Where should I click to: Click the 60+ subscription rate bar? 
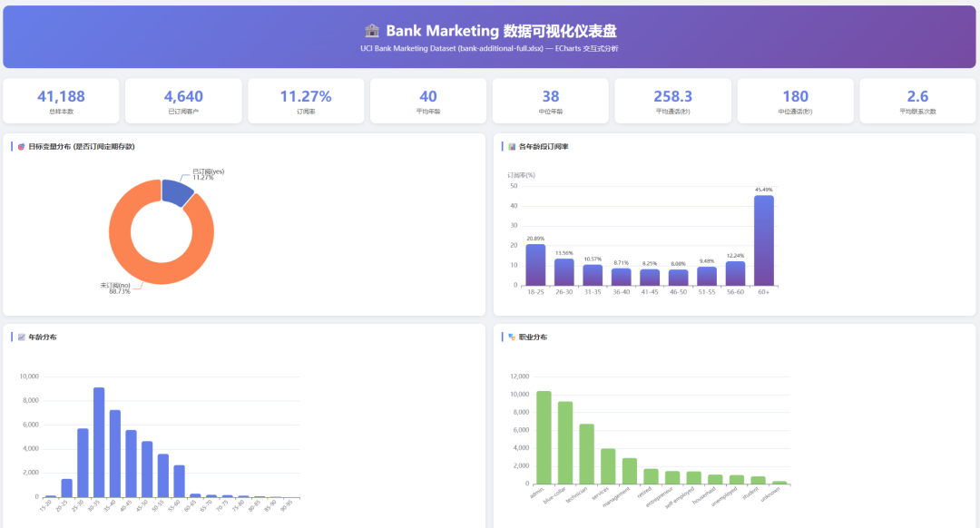(x=764, y=240)
